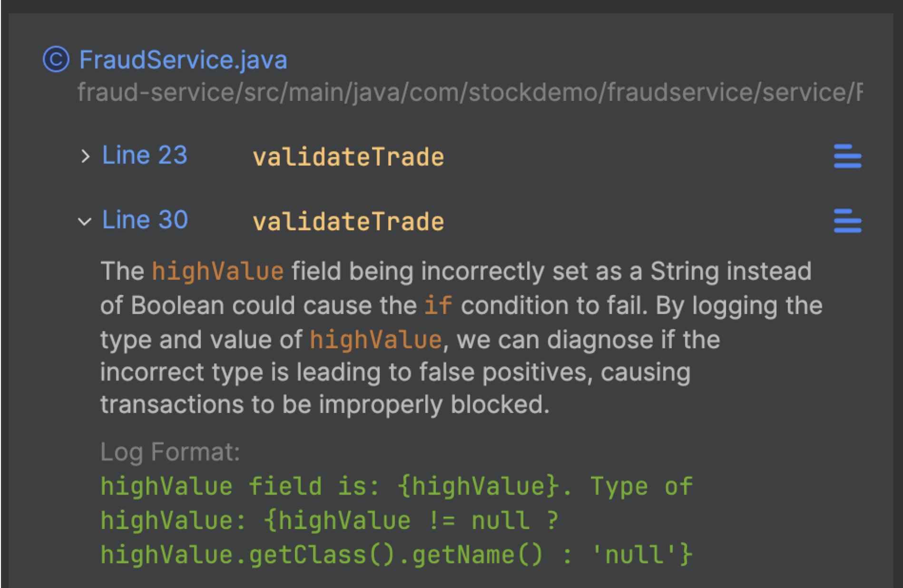Open the FraudService.java file link
Screen dimensions: 903x588
[x=183, y=60]
